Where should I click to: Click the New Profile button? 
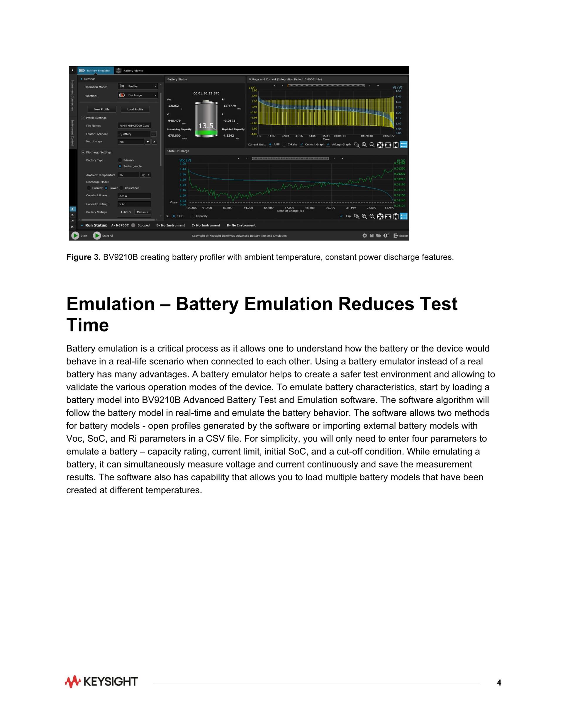(102, 109)
